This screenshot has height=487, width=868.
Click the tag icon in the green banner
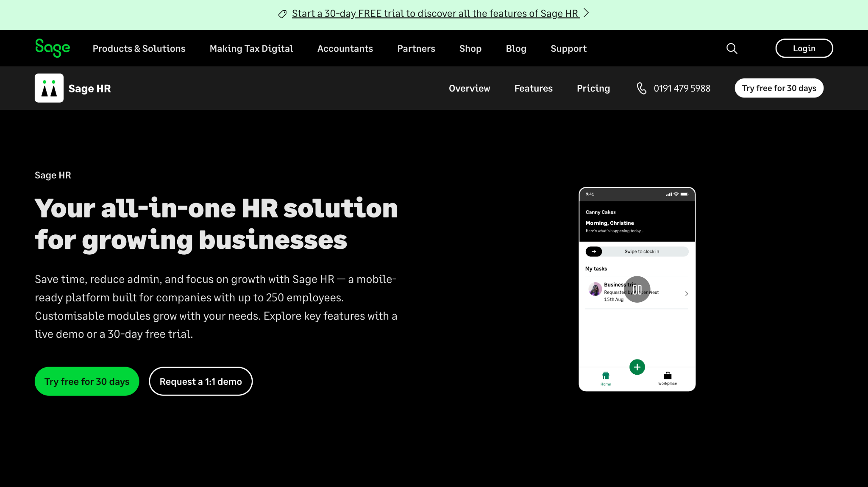click(x=282, y=14)
